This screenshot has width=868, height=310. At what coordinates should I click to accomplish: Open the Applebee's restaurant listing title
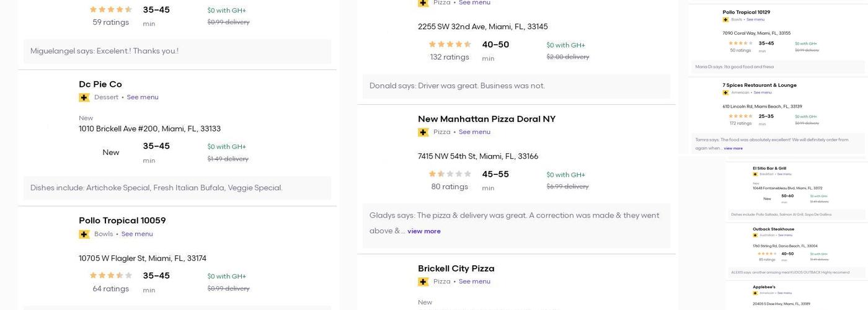click(x=764, y=287)
